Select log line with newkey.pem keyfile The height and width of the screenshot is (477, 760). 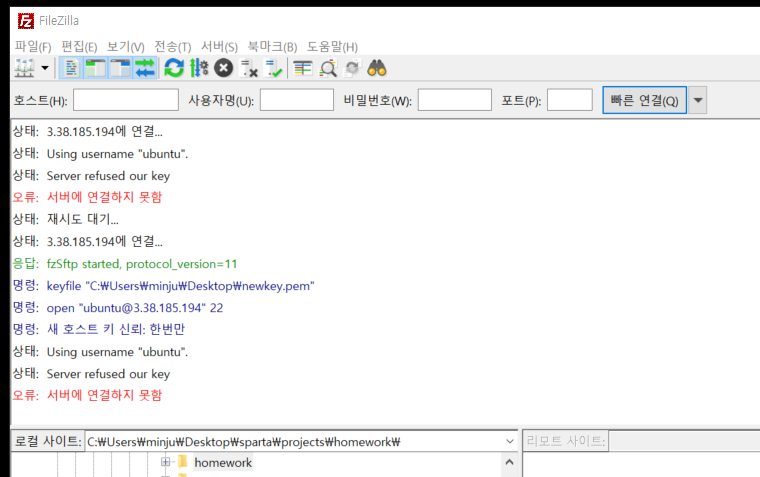180,286
